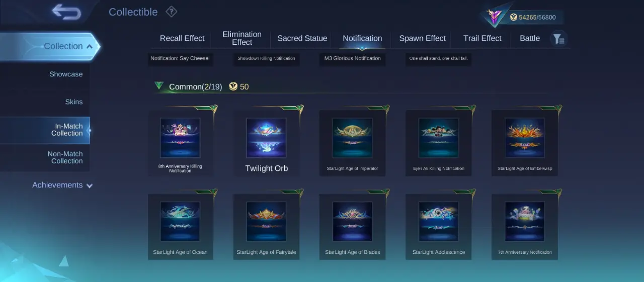Open 8th Anniversary Killing Notification card

coord(180,143)
